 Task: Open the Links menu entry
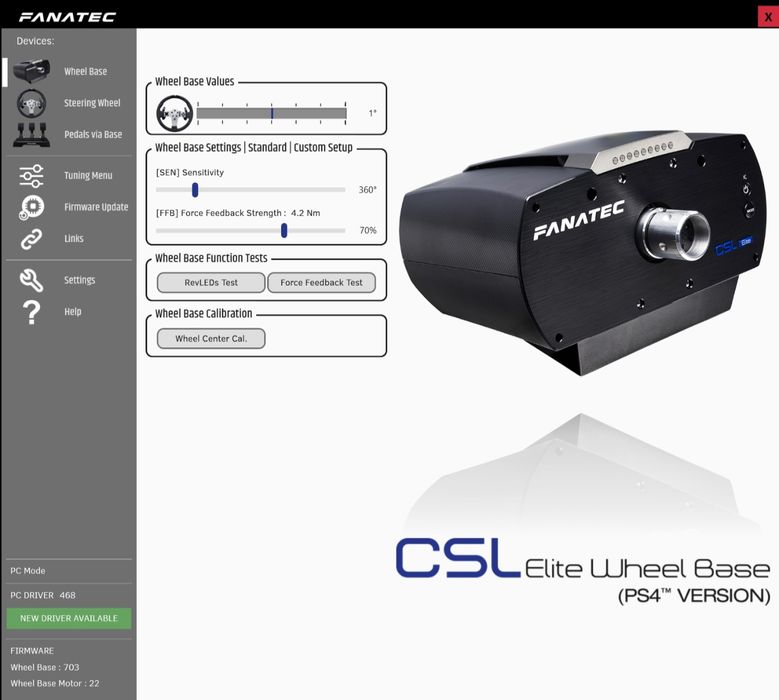pyautogui.click(x=74, y=238)
